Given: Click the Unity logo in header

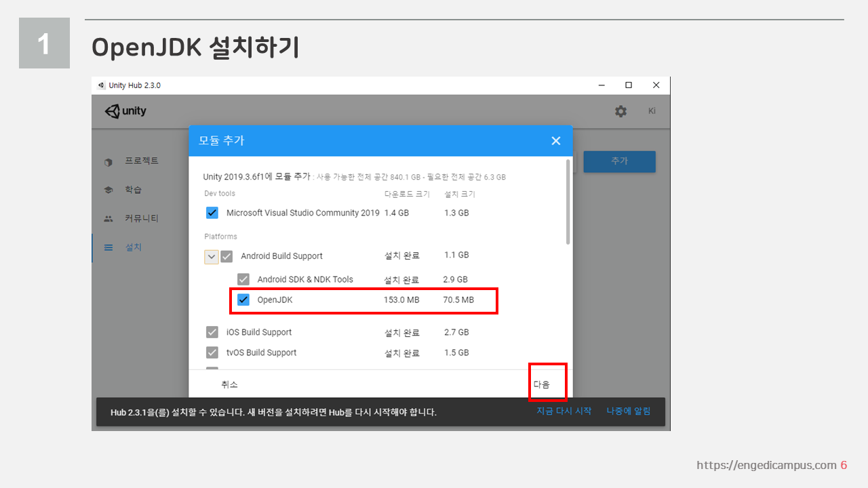Looking at the screenshot, I should 126,111.
